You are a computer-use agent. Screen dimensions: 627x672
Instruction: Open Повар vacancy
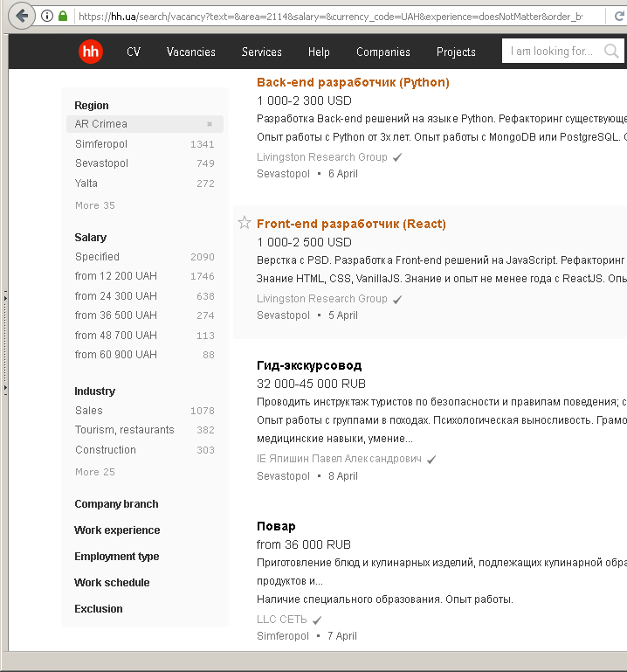tap(276, 526)
